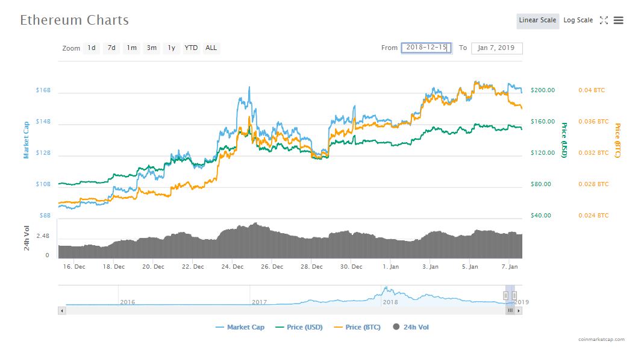
Task: Click the $16B market cap label
Action: (x=43, y=90)
